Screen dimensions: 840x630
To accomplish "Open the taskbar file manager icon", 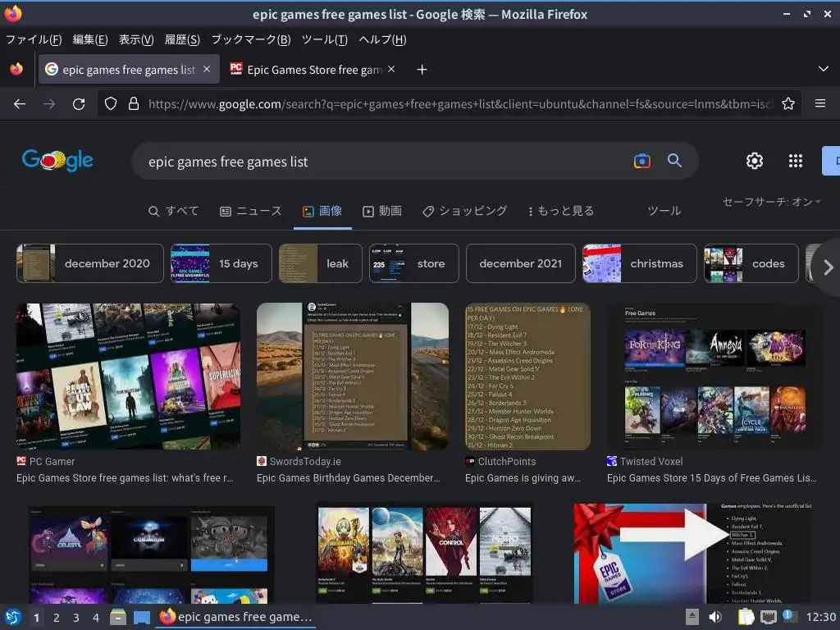I will (118, 617).
